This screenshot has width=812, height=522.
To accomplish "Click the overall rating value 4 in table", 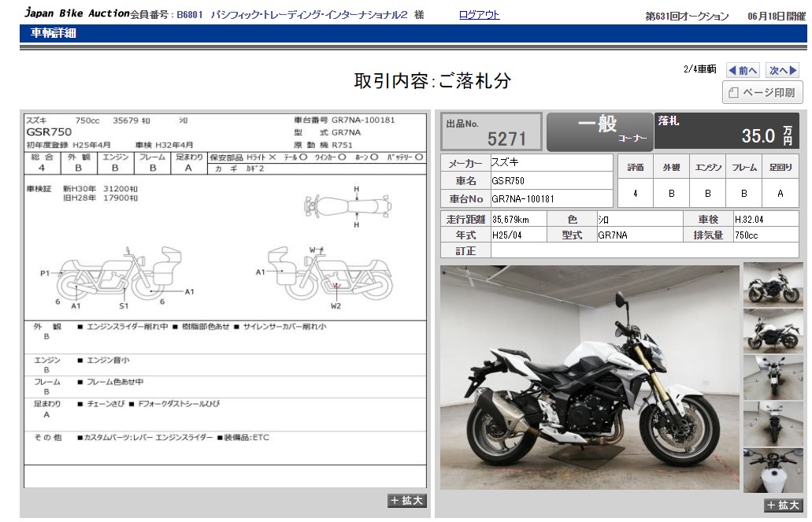I will [x=636, y=193].
